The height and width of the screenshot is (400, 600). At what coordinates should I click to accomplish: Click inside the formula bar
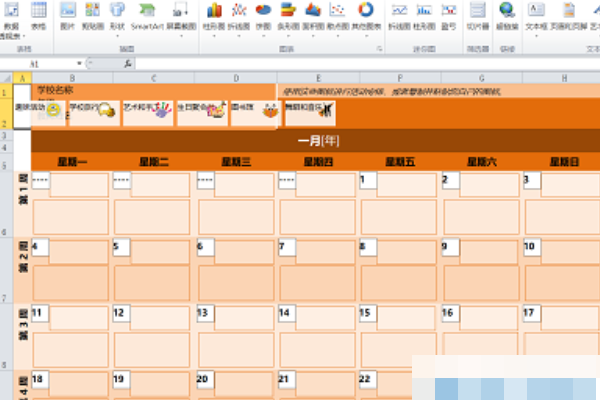click(367, 64)
